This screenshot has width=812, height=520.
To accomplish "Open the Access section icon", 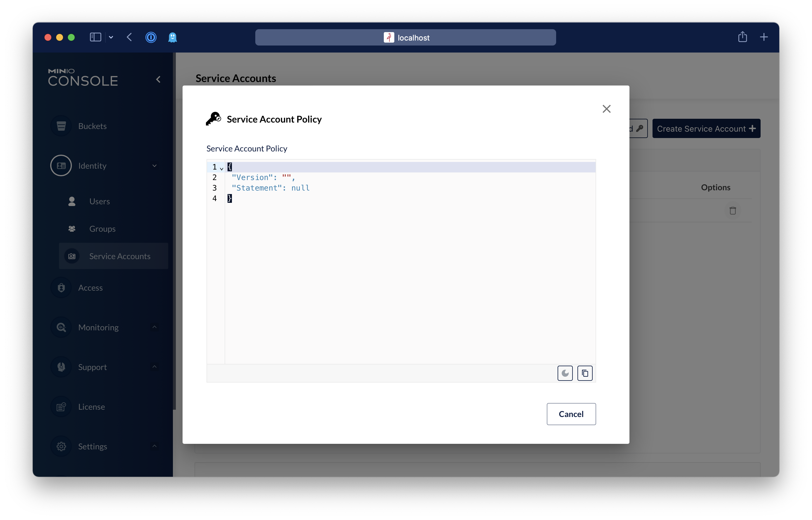I will coord(61,288).
